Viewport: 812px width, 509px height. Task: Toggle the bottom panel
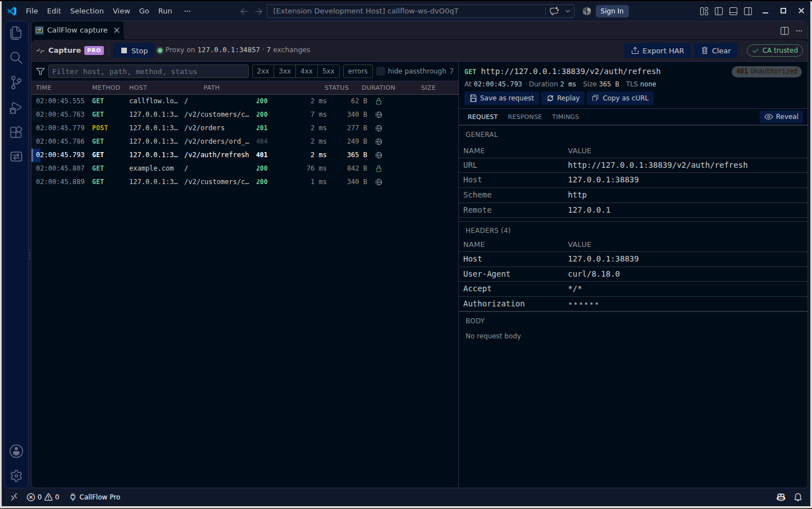733,11
